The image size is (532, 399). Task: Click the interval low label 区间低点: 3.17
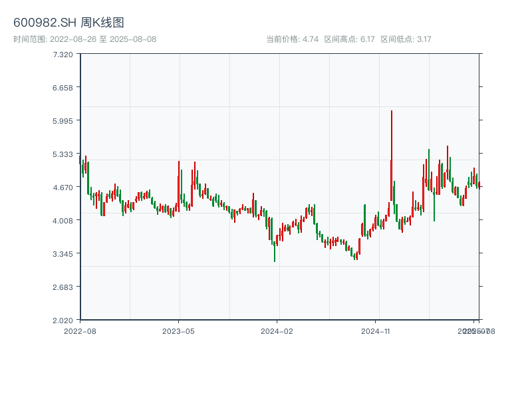click(x=406, y=39)
